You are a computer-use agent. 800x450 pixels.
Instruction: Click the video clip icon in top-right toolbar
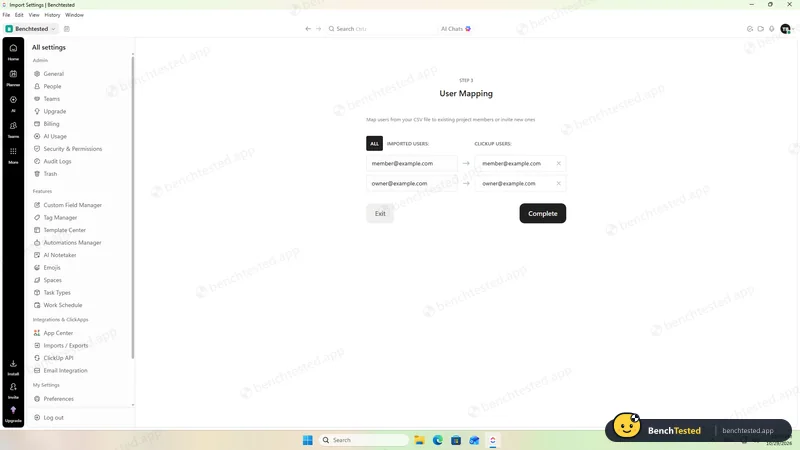pyautogui.click(x=761, y=29)
